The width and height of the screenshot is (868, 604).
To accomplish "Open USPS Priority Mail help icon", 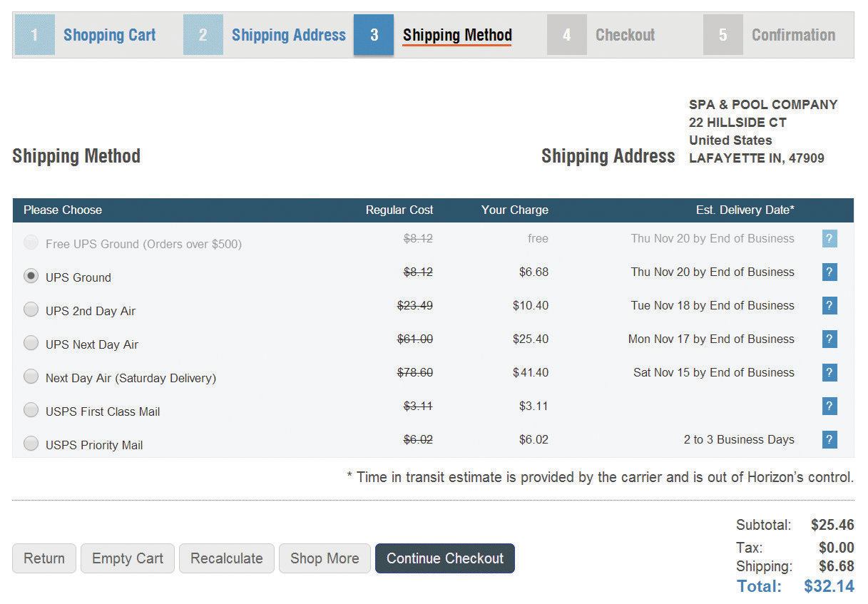I will [829, 440].
